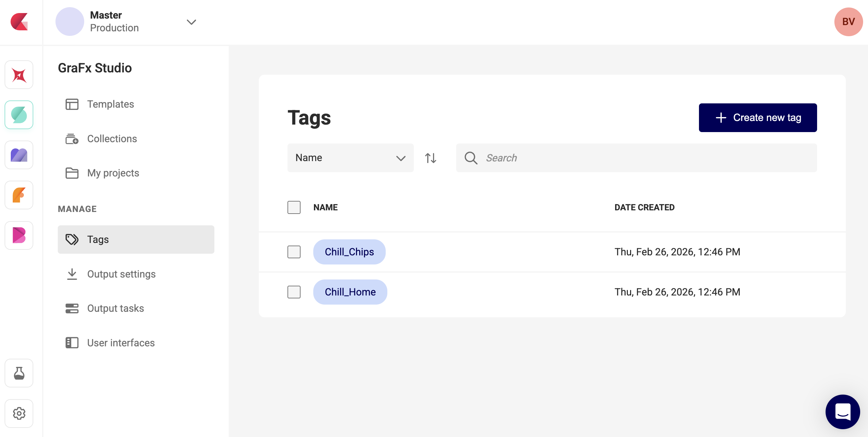Open the GraFx Media app icon

(19, 155)
